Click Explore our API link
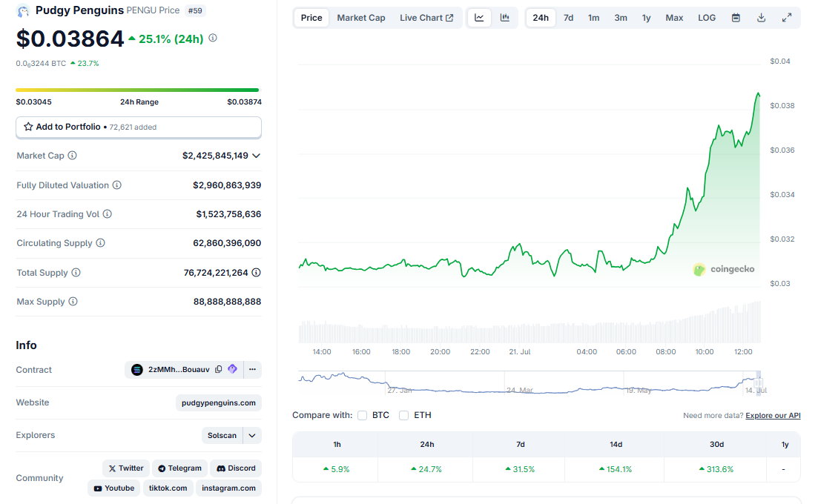Viewport: 818px width, 504px height. (x=774, y=415)
